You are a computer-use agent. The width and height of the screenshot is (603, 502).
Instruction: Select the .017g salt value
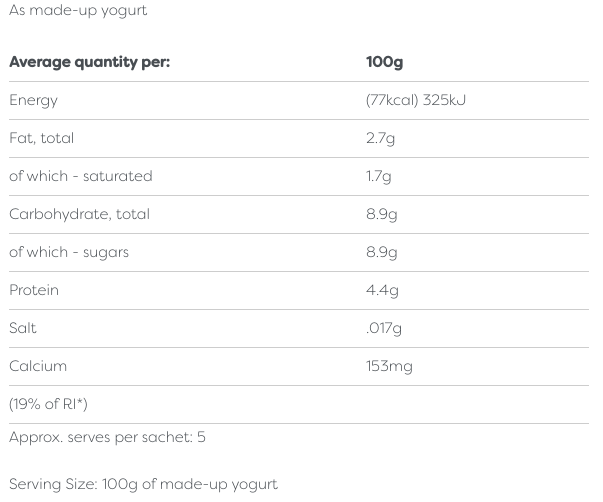(384, 328)
